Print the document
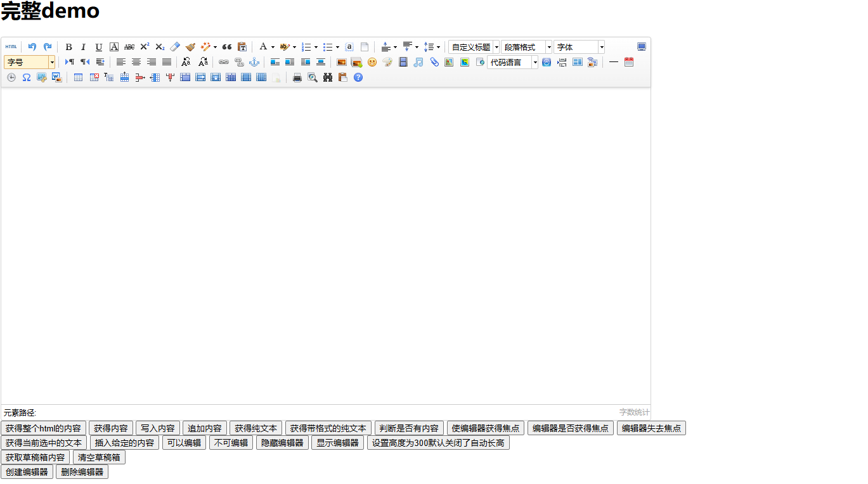Screen dimensions: 868x484 click(x=297, y=77)
